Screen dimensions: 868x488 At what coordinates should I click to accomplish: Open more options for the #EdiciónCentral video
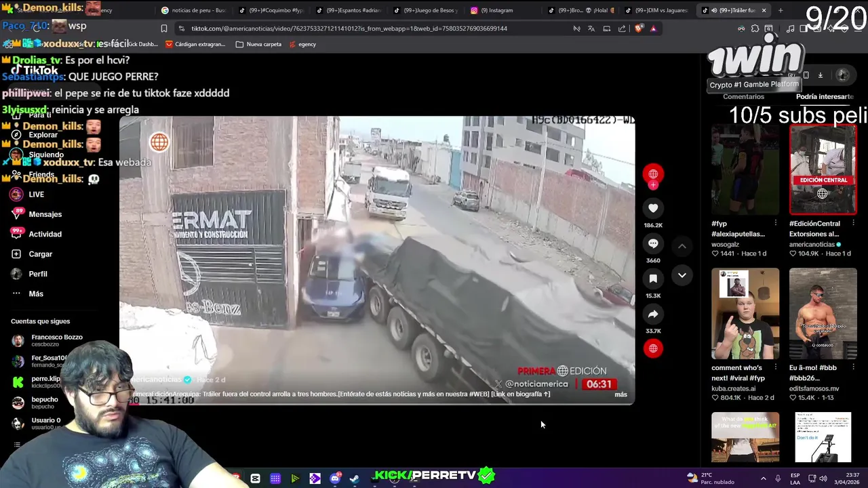click(853, 223)
